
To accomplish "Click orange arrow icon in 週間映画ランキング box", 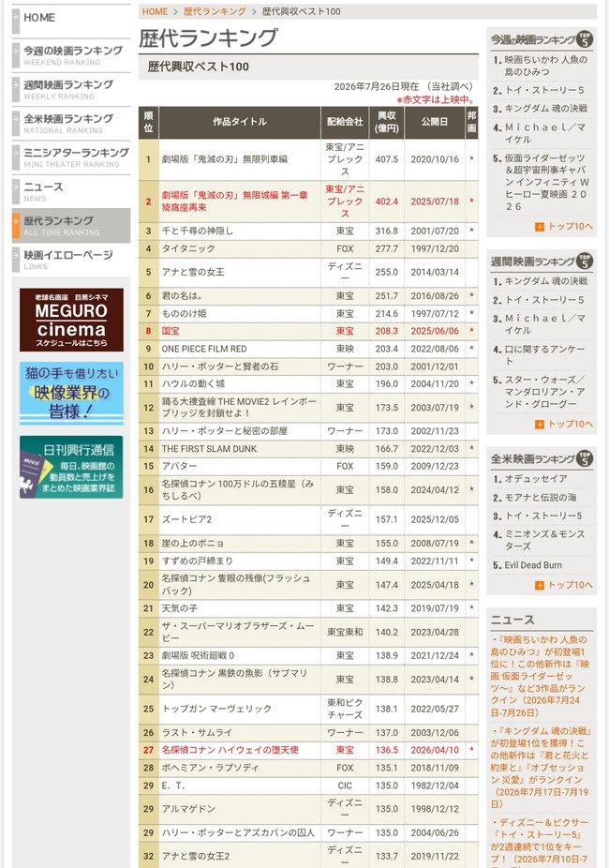I will (x=540, y=424).
